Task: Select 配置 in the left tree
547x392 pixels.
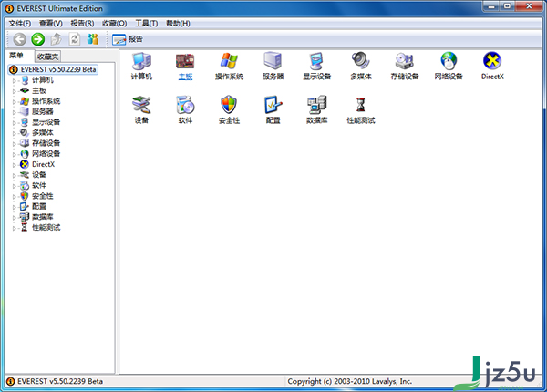Action: point(39,206)
